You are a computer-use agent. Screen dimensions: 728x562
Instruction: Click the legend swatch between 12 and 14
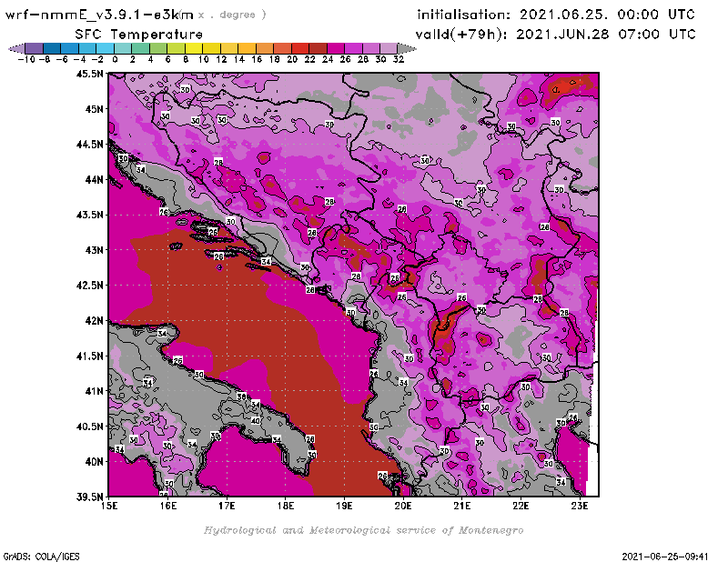point(229,48)
